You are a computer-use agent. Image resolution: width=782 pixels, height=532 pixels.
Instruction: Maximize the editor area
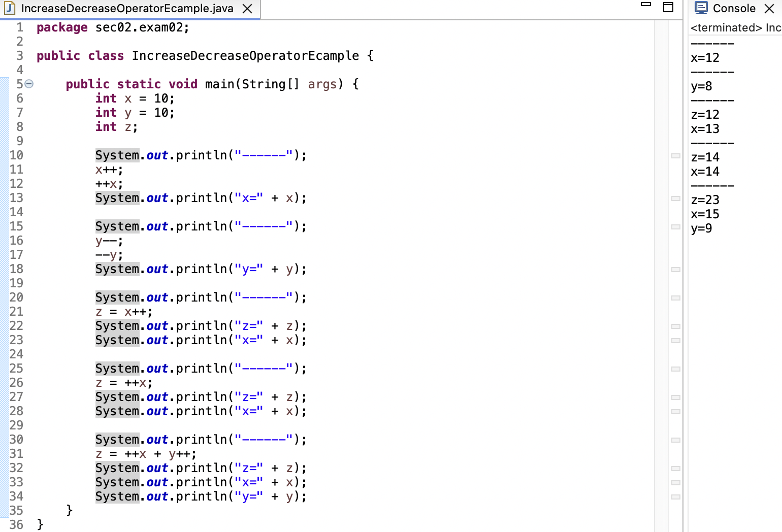[x=668, y=7]
